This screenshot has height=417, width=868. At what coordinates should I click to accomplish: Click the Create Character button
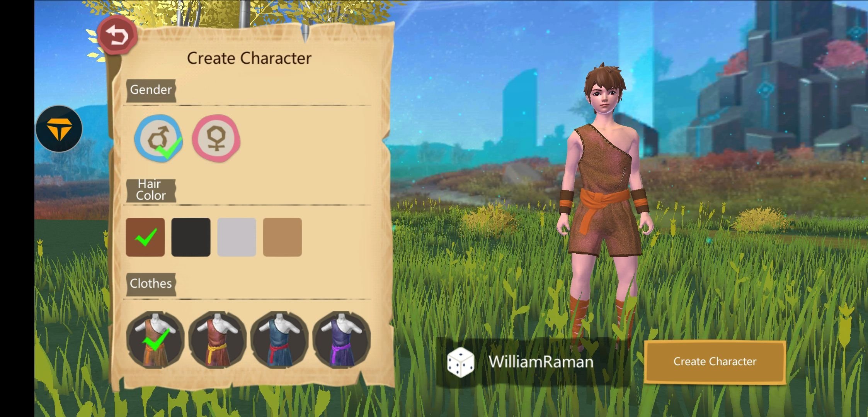715,362
